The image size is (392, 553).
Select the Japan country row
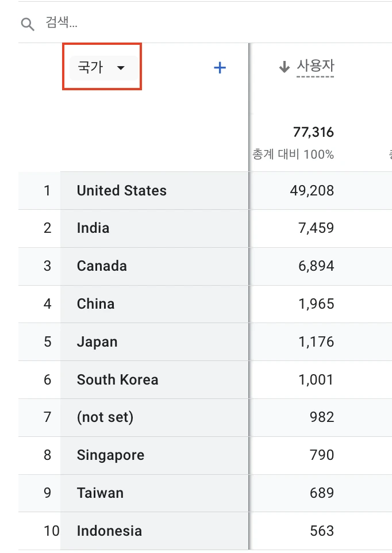click(97, 342)
